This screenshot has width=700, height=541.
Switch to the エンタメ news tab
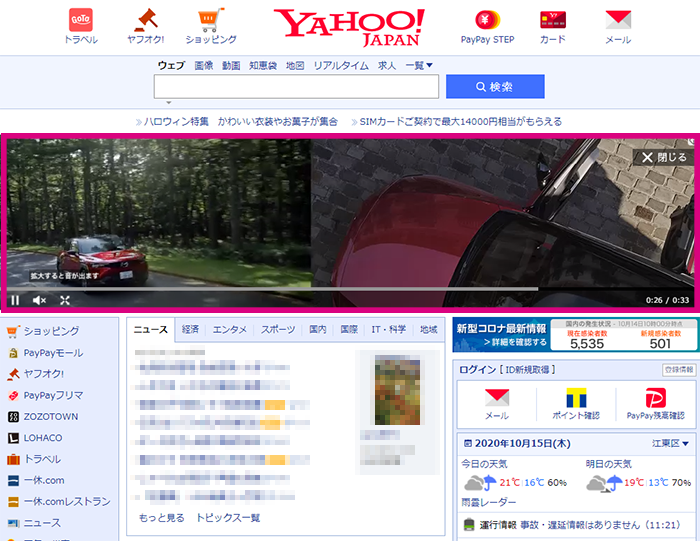pyautogui.click(x=229, y=329)
